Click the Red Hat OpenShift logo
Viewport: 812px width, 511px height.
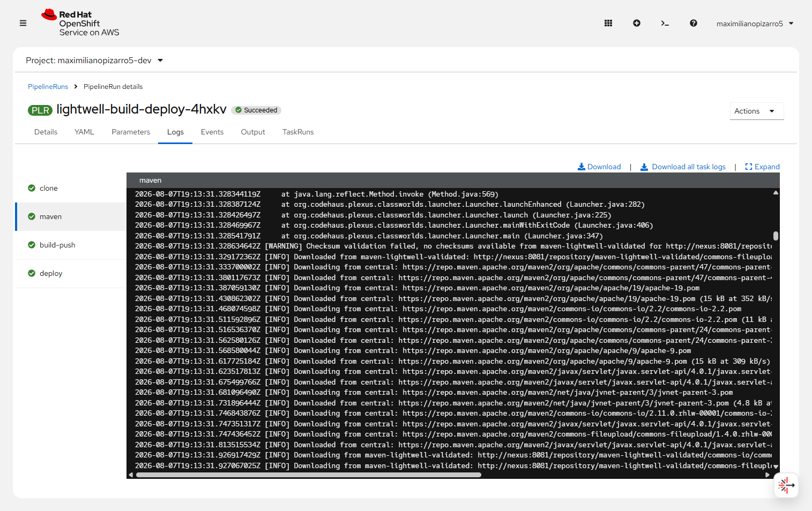80,23
